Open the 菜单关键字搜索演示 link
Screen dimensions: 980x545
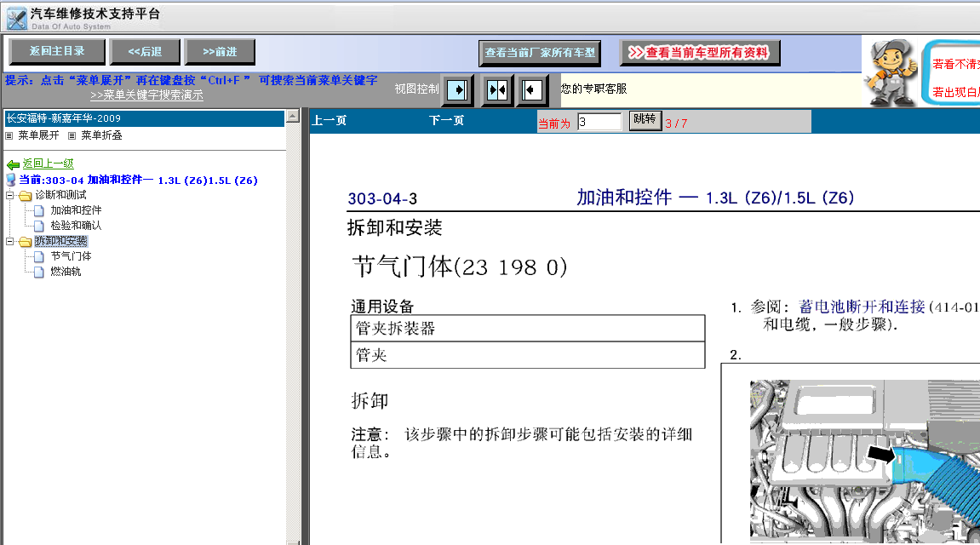pos(147,95)
